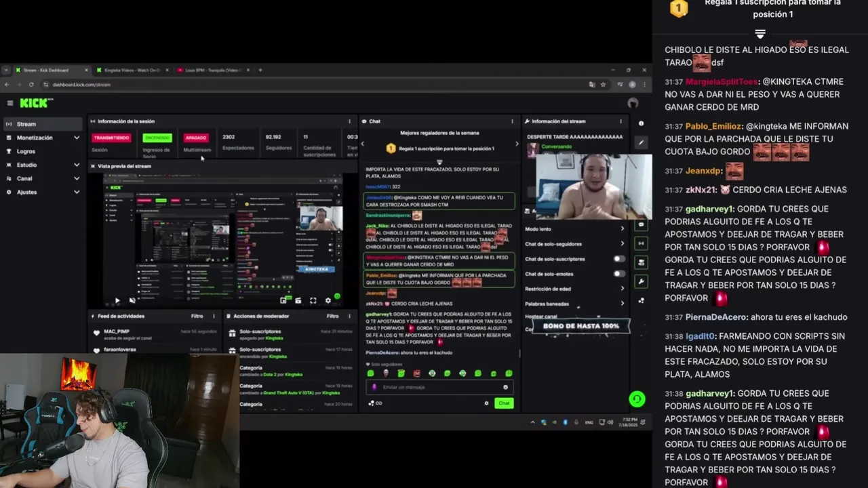
Task: Open options menu for Acciones de moderador
Action: click(x=350, y=316)
